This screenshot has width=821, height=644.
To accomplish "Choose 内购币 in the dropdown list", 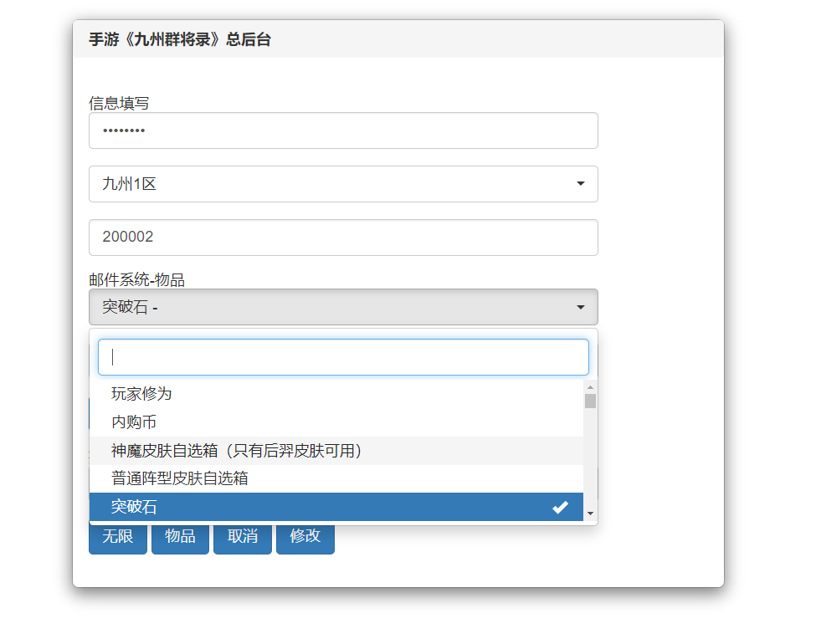I will 134,422.
